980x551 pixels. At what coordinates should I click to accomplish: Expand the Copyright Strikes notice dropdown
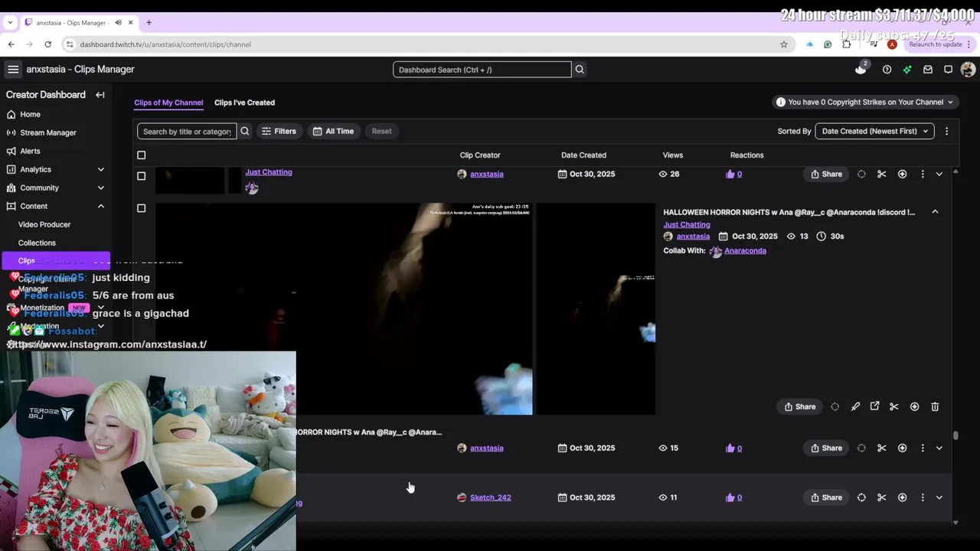[x=865, y=102]
